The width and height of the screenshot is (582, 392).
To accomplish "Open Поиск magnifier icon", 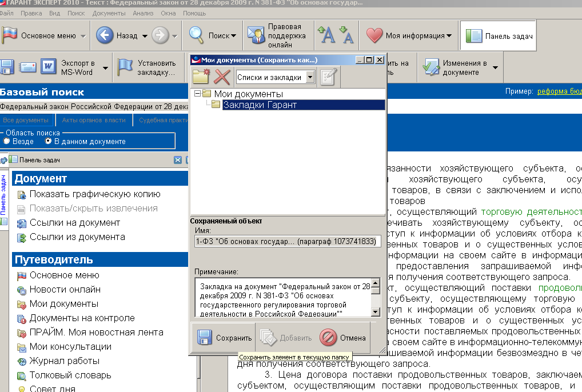I will 196,35.
